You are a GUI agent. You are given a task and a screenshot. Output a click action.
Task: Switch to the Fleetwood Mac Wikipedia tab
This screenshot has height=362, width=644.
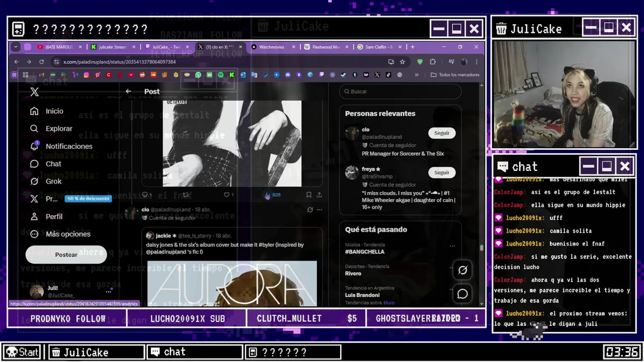pyautogui.click(x=326, y=47)
